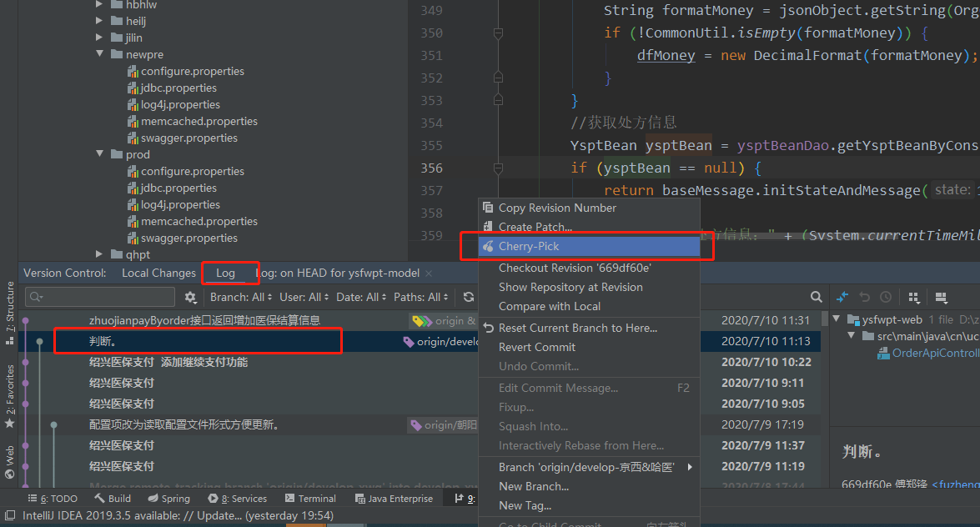Viewport: 980px width, 527px height.
Task: Select commit 配置项改为读取配置文件形式方便更新
Action: 183,425
